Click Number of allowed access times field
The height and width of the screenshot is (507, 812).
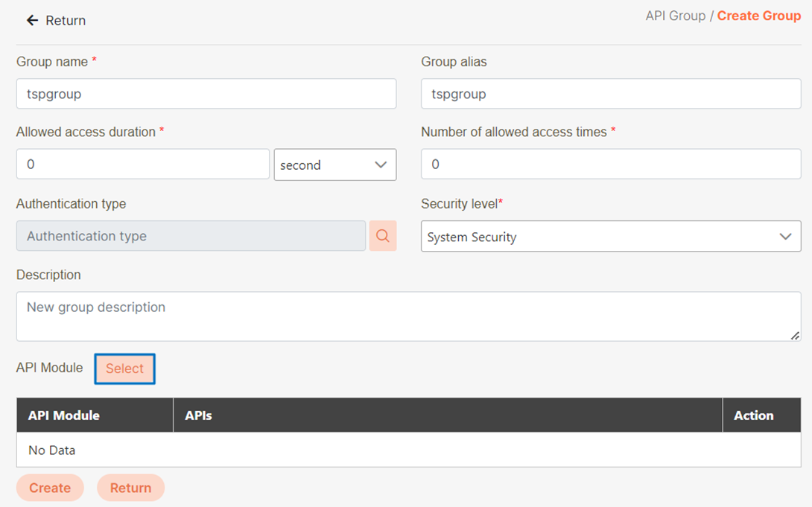click(x=610, y=164)
